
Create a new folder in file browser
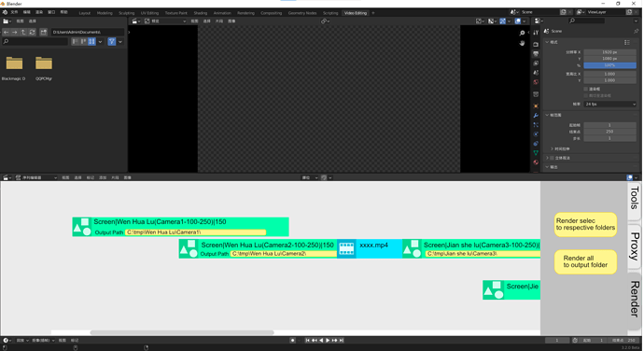click(x=44, y=32)
